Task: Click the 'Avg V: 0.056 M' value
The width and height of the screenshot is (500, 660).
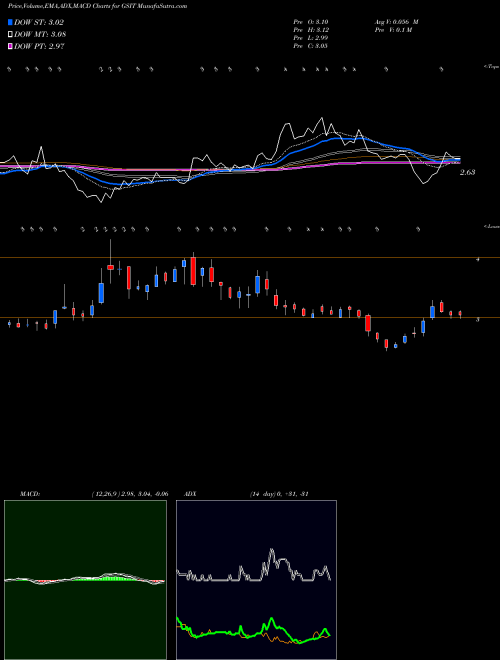Action: pyautogui.click(x=396, y=21)
